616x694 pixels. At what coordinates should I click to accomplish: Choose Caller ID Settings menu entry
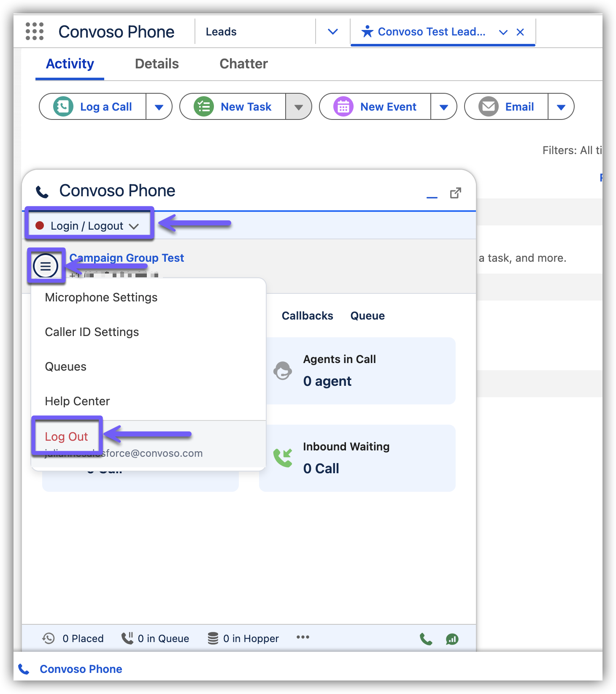click(92, 332)
